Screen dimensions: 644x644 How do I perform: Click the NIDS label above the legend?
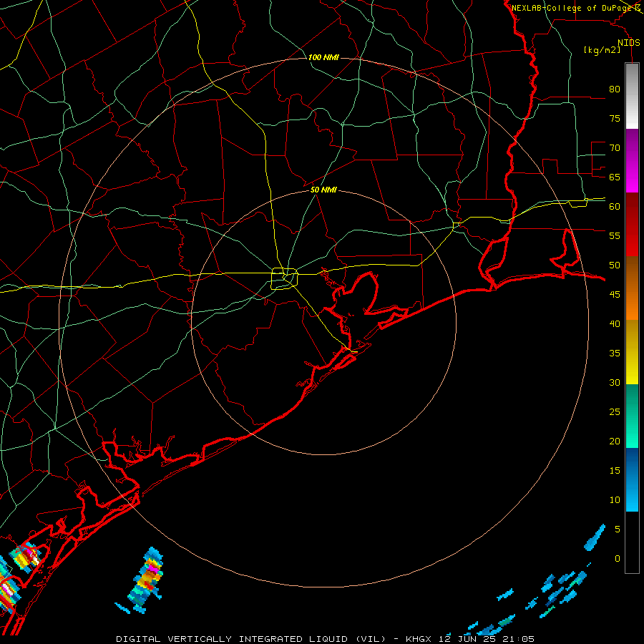pyautogui.click(x=629, y=43)
